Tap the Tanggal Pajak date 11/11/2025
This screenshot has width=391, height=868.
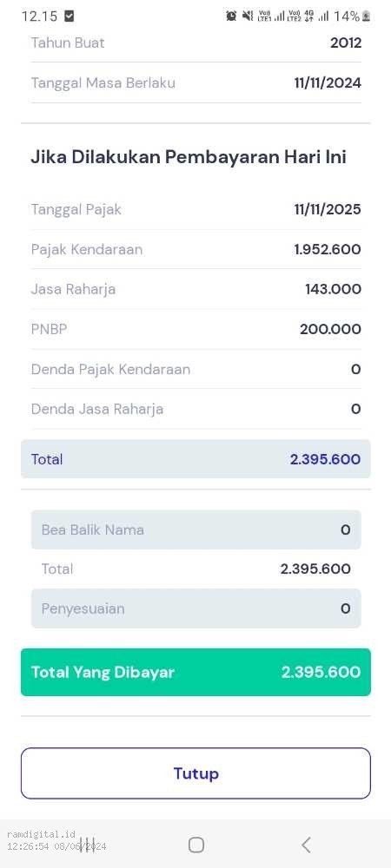coord(328,209)
